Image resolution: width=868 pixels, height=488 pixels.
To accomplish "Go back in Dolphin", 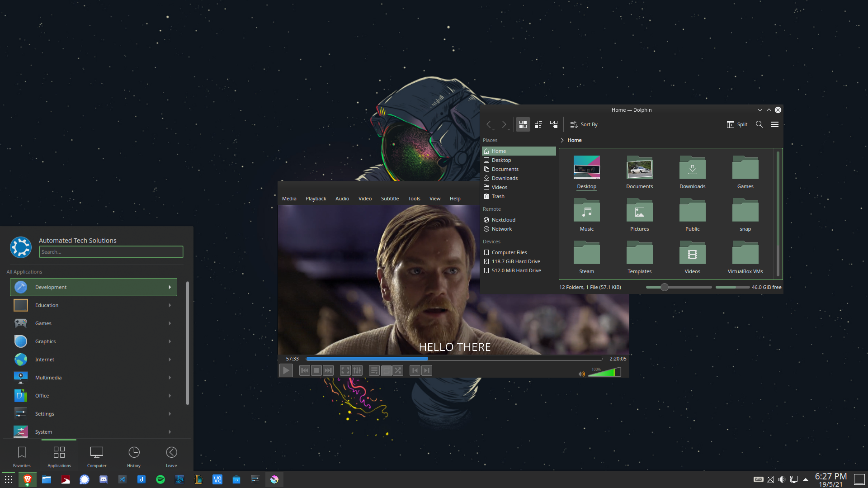I will tap(489, 124).
